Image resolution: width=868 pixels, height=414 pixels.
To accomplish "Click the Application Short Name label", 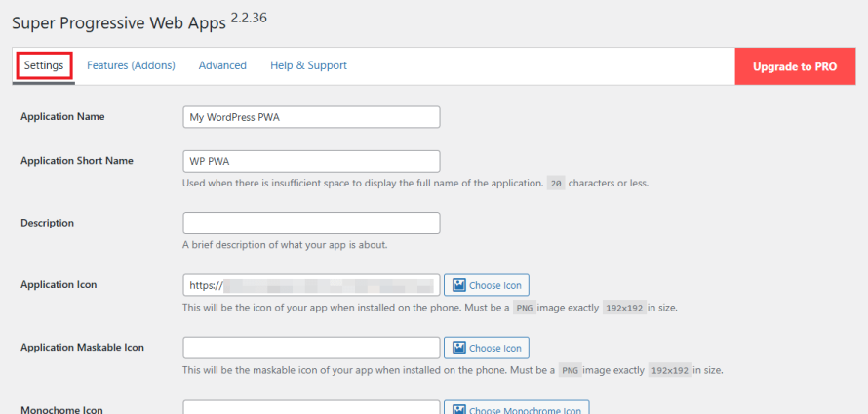I will click(x=77, y=161).
